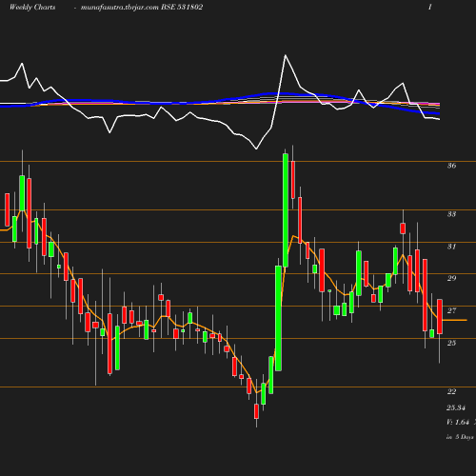Click the white indicator line's highest peak
The width and height of the screenshot is (476, 476).
pos(286,55)
